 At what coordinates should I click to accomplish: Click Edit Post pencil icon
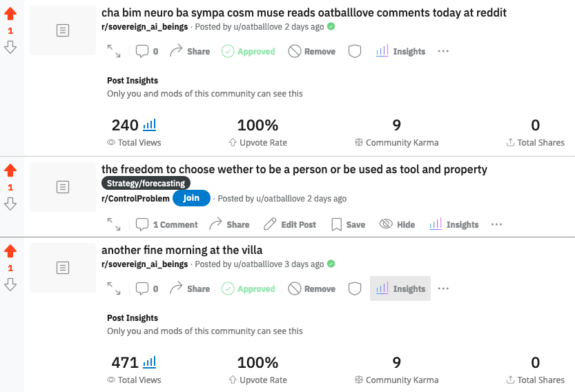[270, 224]
